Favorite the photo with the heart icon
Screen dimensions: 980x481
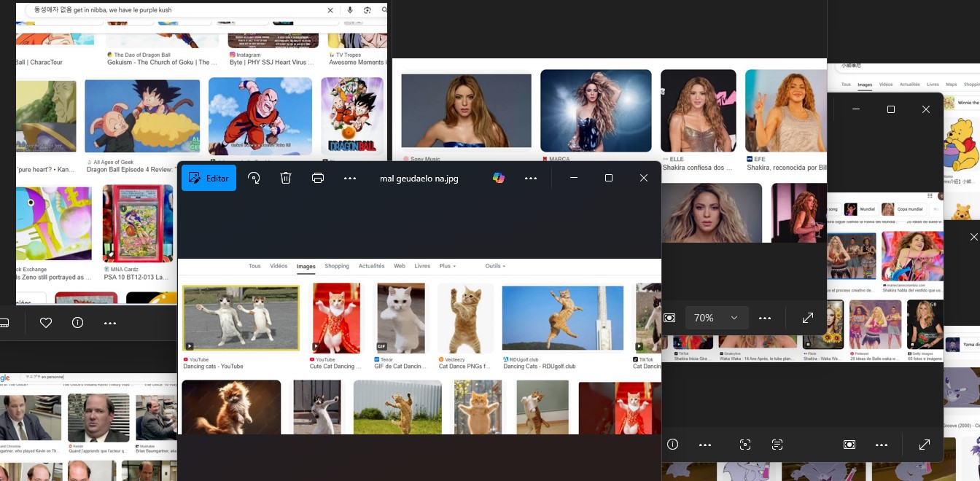point(46,323)
